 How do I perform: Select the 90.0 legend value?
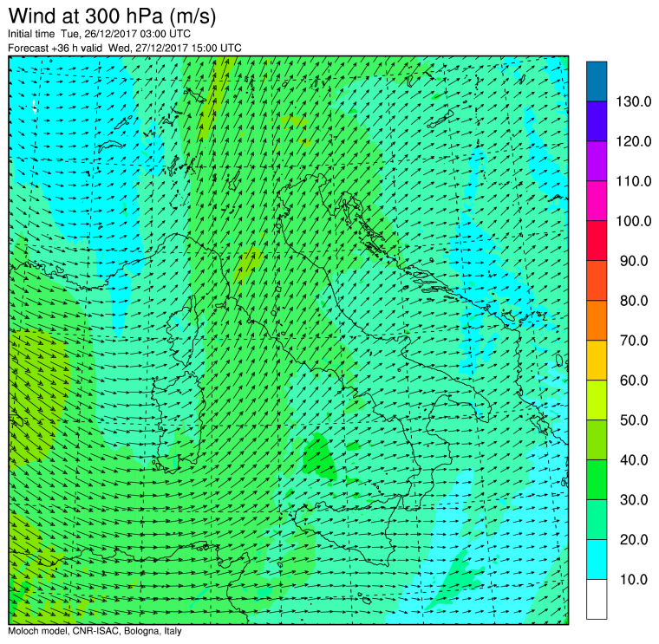(634, 261)
